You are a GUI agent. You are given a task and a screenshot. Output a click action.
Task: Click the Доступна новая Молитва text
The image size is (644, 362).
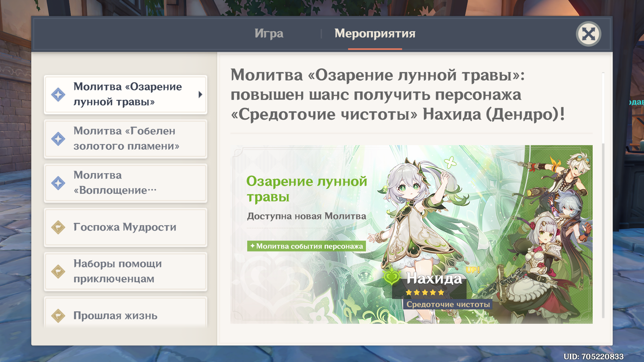tap(307, 216)
